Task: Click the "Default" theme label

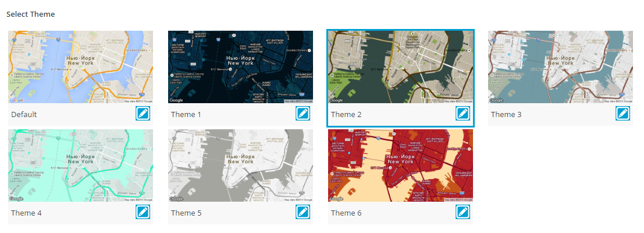Action: coord(24,115)
